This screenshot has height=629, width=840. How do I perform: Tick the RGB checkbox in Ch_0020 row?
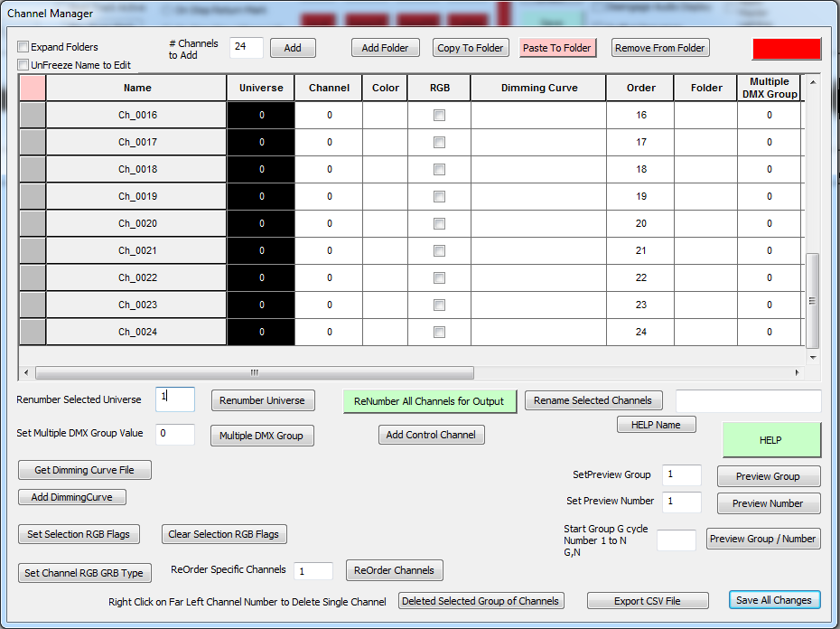pyautogui.click(x=439, y=224)
